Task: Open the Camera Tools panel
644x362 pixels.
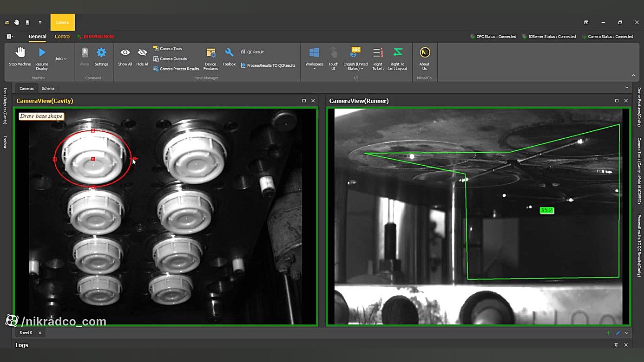Action: click(168, 49)
